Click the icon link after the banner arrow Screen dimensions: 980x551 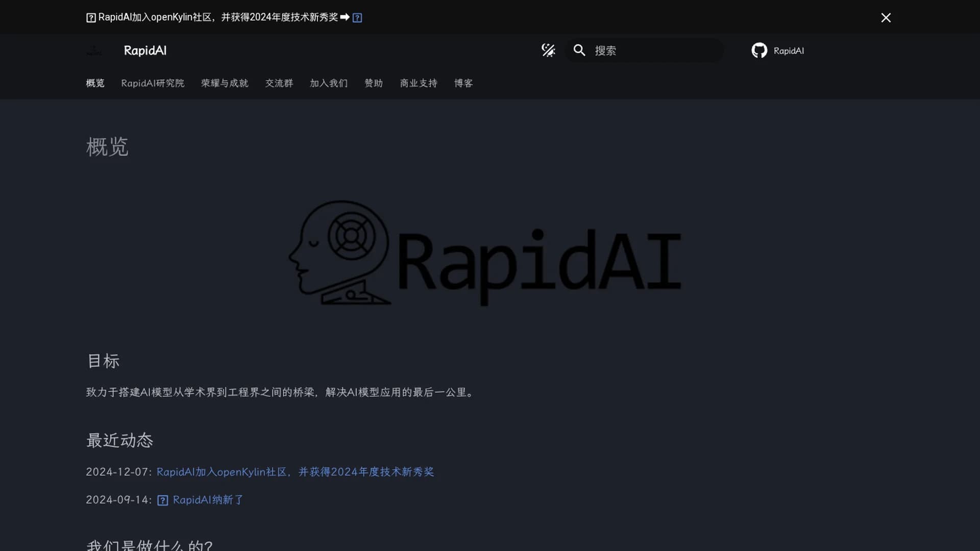point(357,18)
